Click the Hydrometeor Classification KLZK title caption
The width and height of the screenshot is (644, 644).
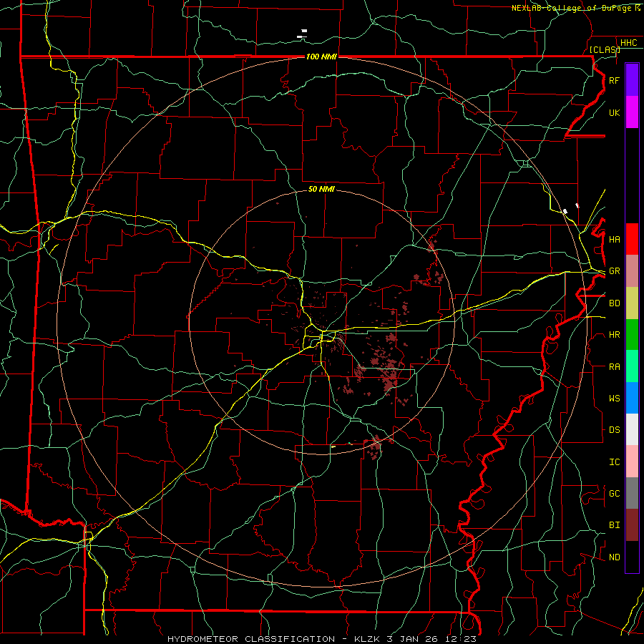(x=322, y=639)
